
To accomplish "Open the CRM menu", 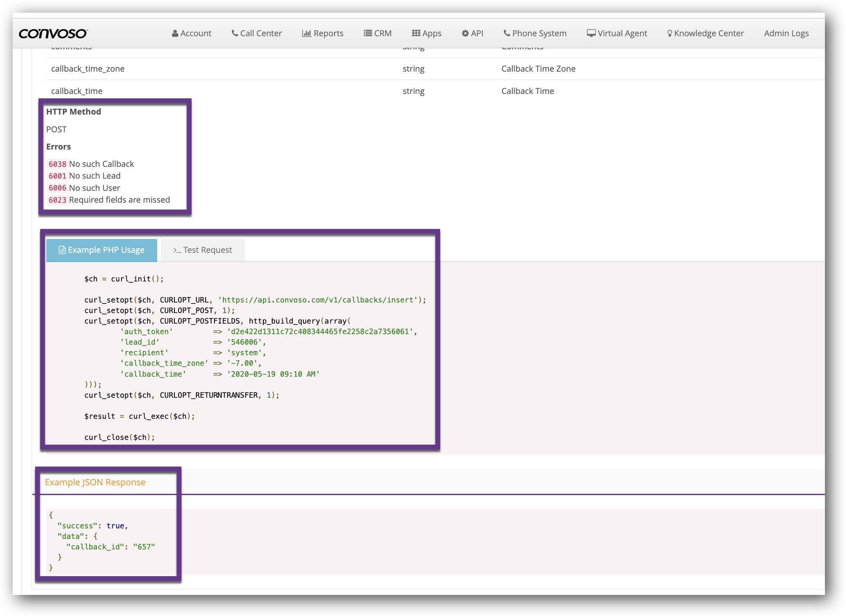I will [x=377, y=33].
